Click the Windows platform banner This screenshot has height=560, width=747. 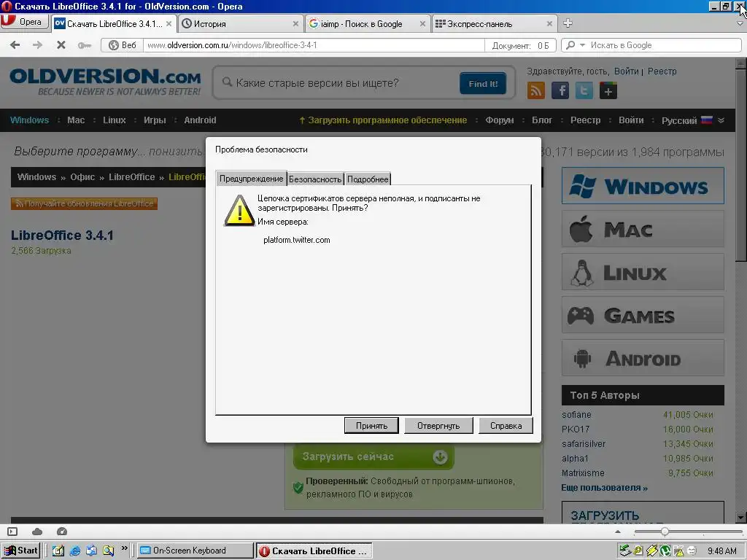click(643, 186)
